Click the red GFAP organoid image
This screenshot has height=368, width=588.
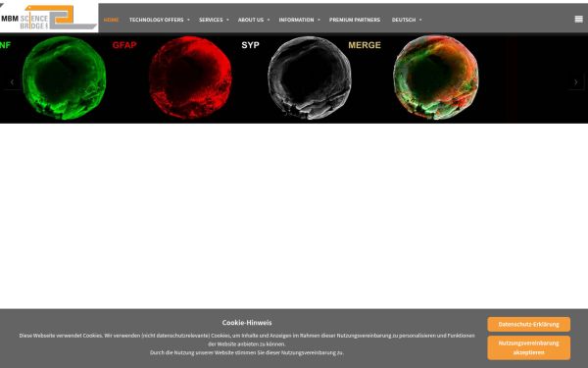point(190,78)
